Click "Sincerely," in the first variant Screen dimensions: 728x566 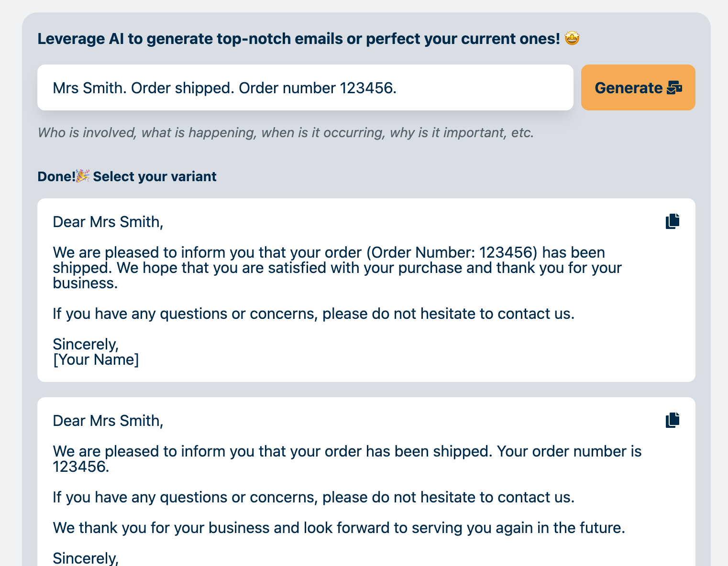(x=86, y=344)
